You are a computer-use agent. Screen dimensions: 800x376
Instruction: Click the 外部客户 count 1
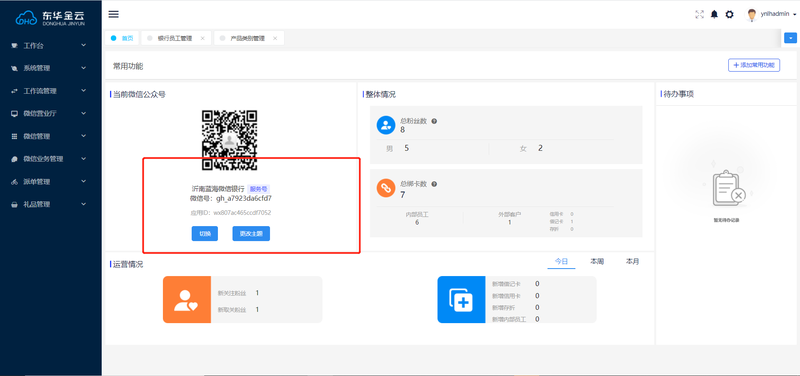point(510,222)
